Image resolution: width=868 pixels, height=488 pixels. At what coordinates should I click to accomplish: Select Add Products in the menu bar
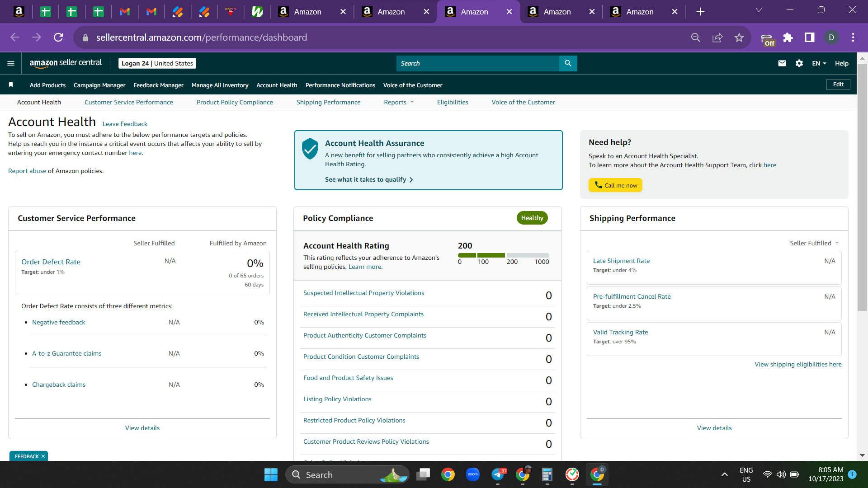pyautogui.click(x=47, y=85)
